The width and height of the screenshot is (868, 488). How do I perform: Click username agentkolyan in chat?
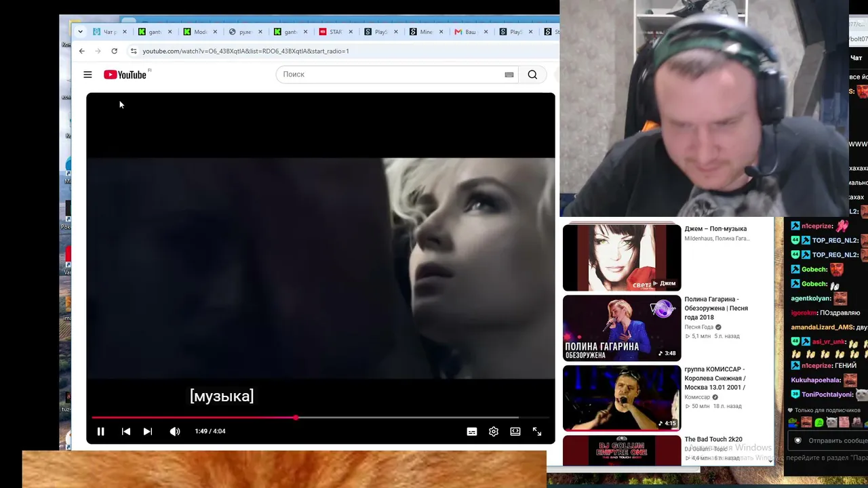810,298
